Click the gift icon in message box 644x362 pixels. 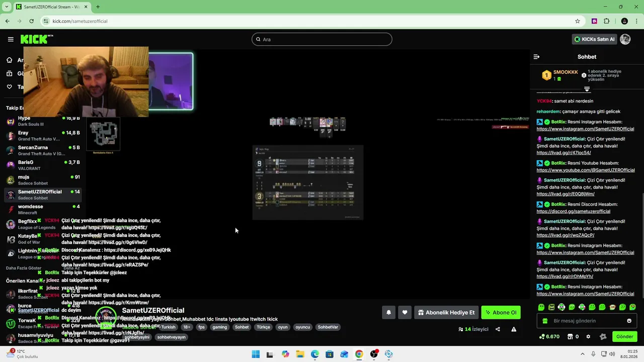545,321
